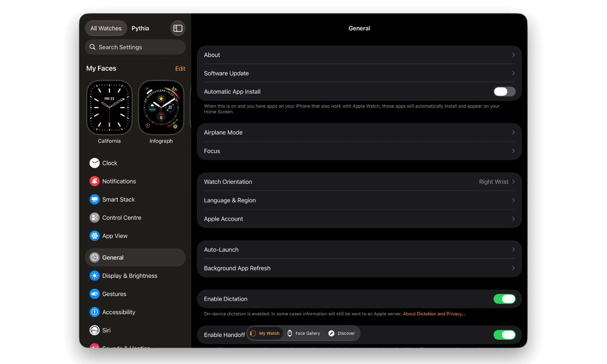Click the Siri icon
This screenshot has height=364, width=607.
pos(94,330)
